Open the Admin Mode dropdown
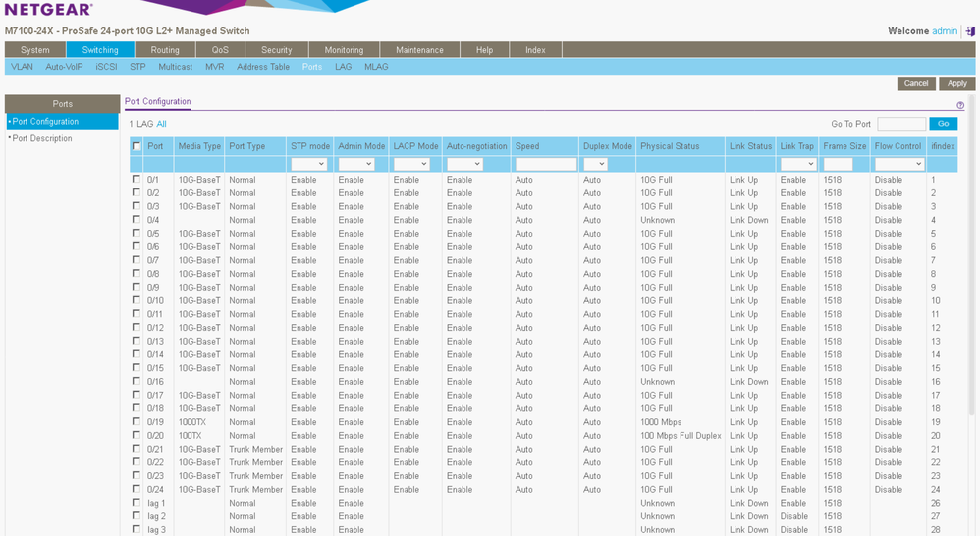Viewport: 980px width, 536px height. [x=356, y=164]
